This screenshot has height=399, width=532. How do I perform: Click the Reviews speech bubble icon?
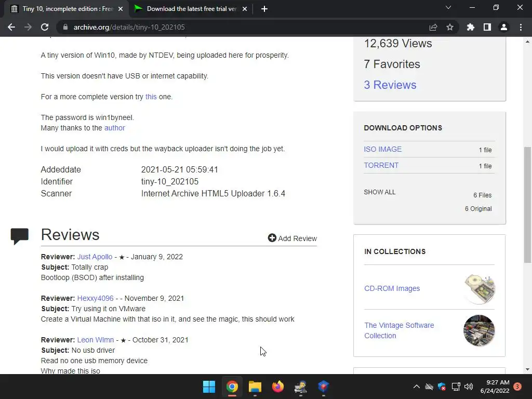(19, 236)
